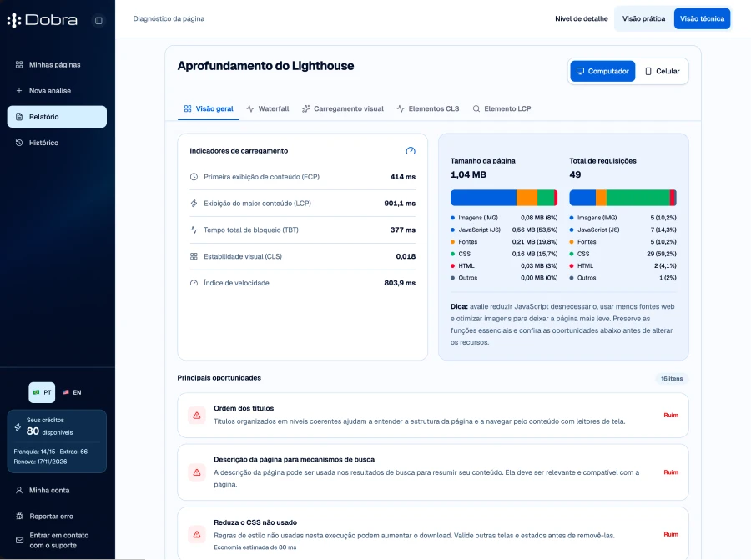
Task: Open Minha conta
Action: pyautogui.click(x=57, y=490)
